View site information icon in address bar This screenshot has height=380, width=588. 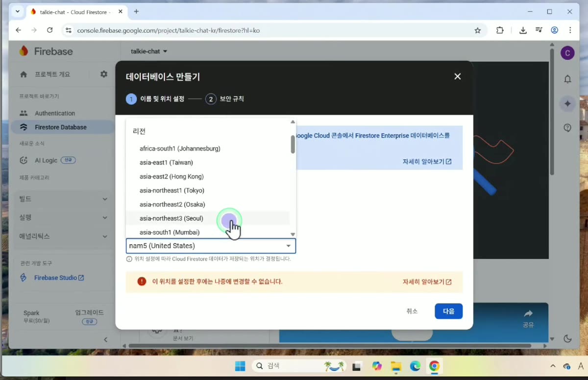[x=69, y=30]
